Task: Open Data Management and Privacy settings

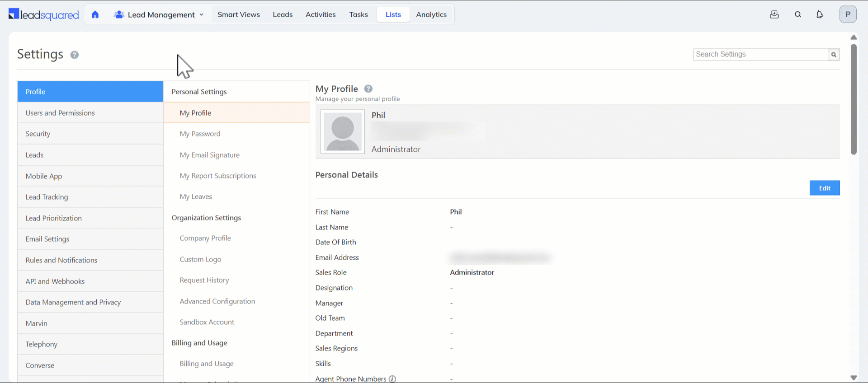Action: 90,302
